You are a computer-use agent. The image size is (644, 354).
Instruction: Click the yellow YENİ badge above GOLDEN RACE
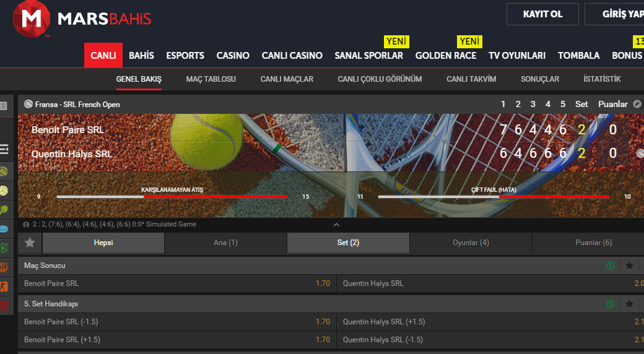[x=469, y=41]
